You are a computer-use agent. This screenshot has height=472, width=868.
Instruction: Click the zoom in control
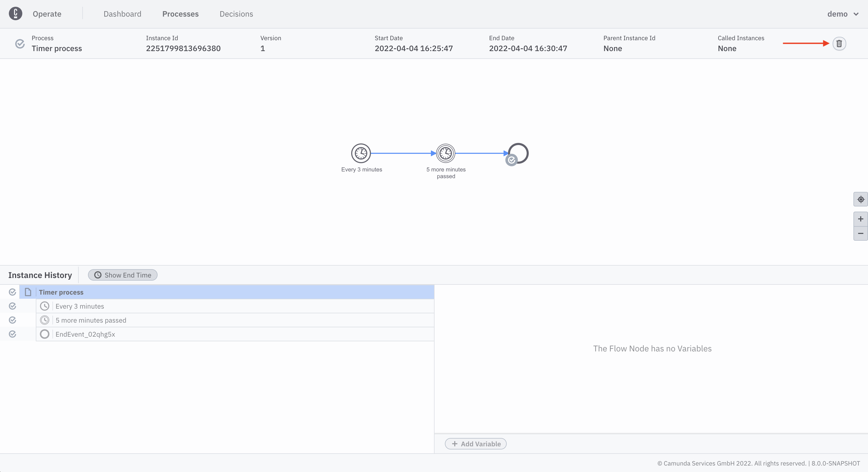coord(860,219)
